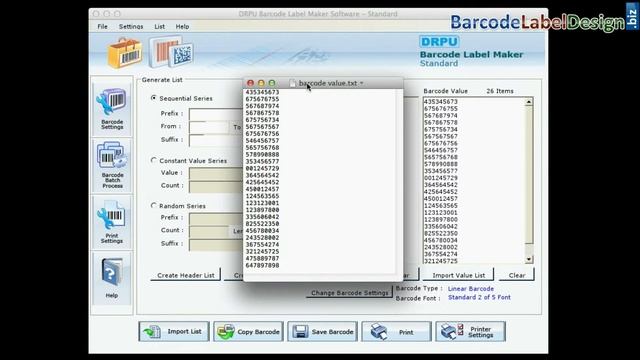The height and width of the screenshot is (360, 640).
Task: Click 475889787 in barcode value.txt window
Action: [x=262, y=258]
